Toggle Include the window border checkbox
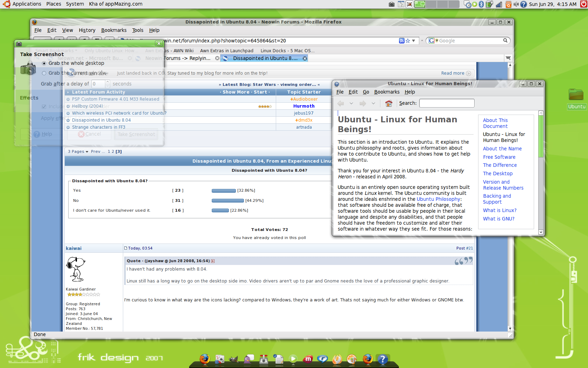588x368 pixels. (x=44, y=107)
